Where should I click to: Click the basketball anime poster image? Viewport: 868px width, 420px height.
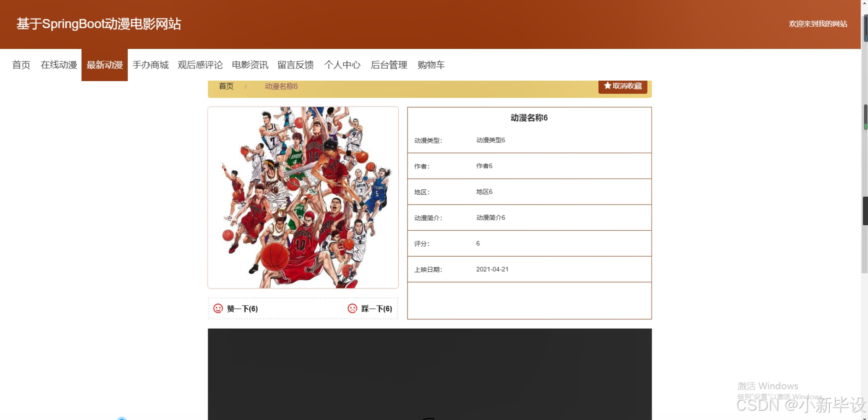point(303,197)
